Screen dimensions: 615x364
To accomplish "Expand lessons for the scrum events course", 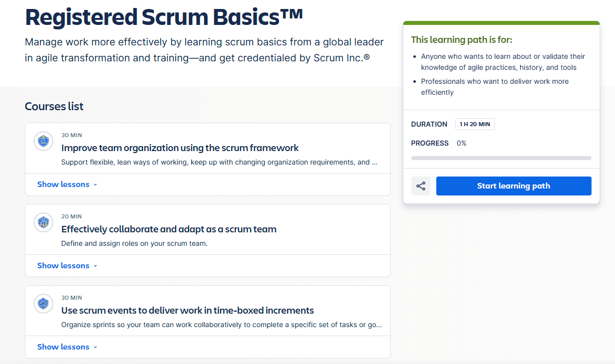I will (x=67, y=347).
